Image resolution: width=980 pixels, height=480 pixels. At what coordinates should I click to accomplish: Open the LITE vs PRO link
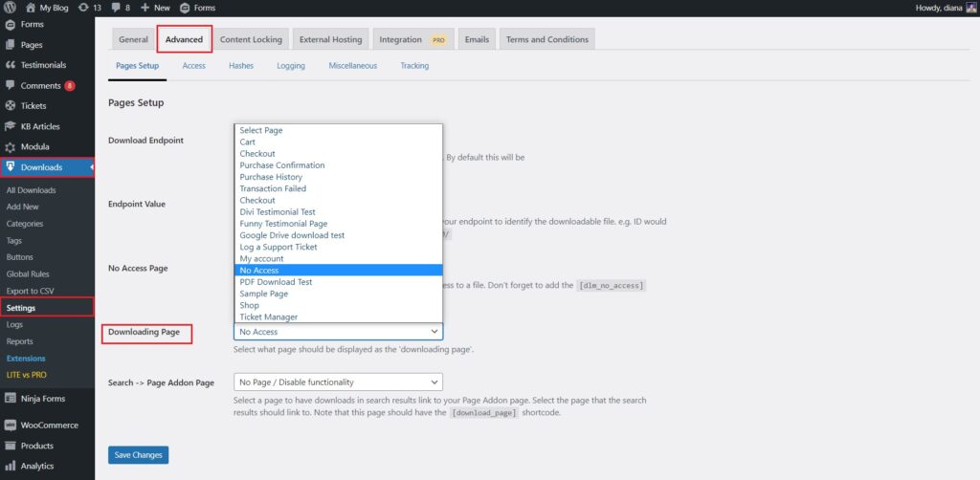(x=26, y=375)
